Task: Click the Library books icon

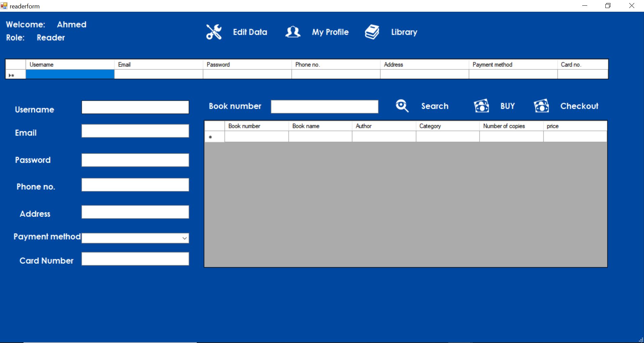Action: [x=372, y=32]
